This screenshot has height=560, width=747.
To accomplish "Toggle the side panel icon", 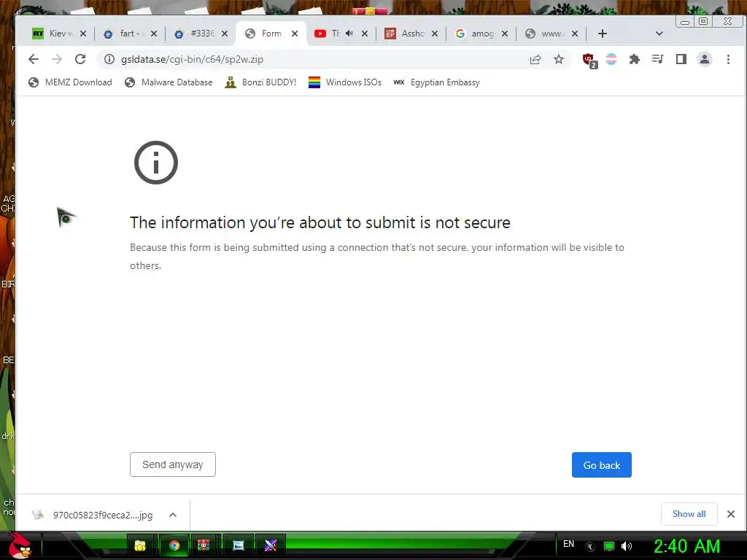I will pos(681,59).
